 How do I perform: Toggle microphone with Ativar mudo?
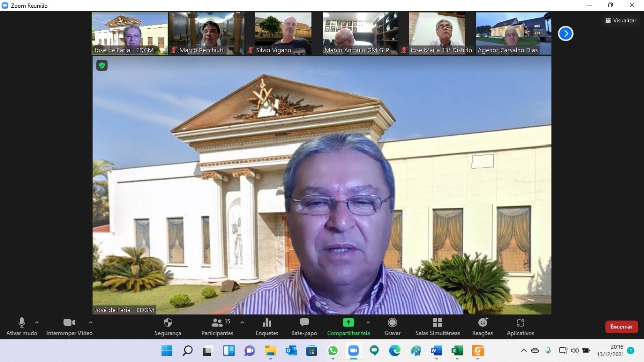click(22, 323)
